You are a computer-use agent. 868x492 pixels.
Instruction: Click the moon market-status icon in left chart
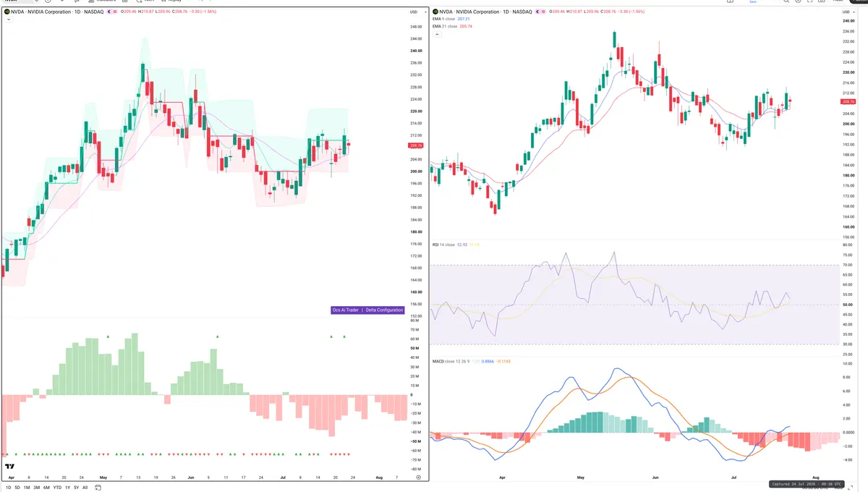click(109, 12)
